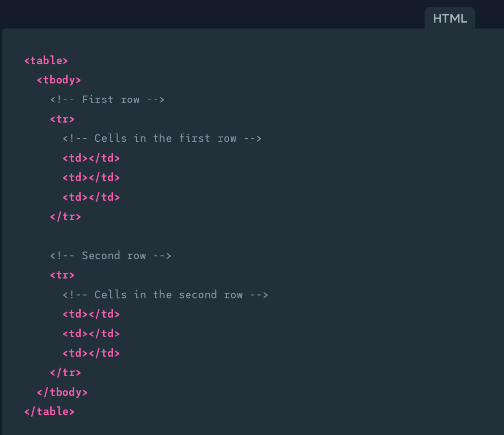Screen dimensions: 504x435
Task: Click the last <td> cell in first row
Action: [x=91, y=197]
